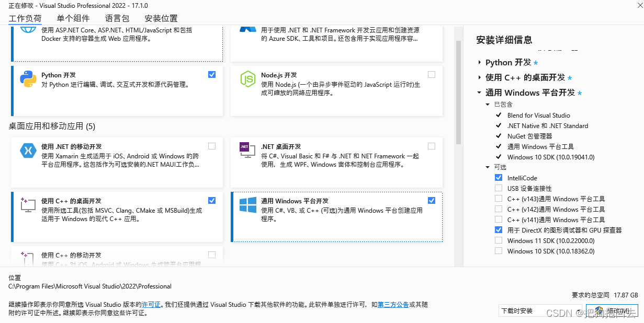The height and width of the screenshot is (323, 644).
Task: Check C++ (v143) 通用 Windows 平台工具
Action: 499,199
